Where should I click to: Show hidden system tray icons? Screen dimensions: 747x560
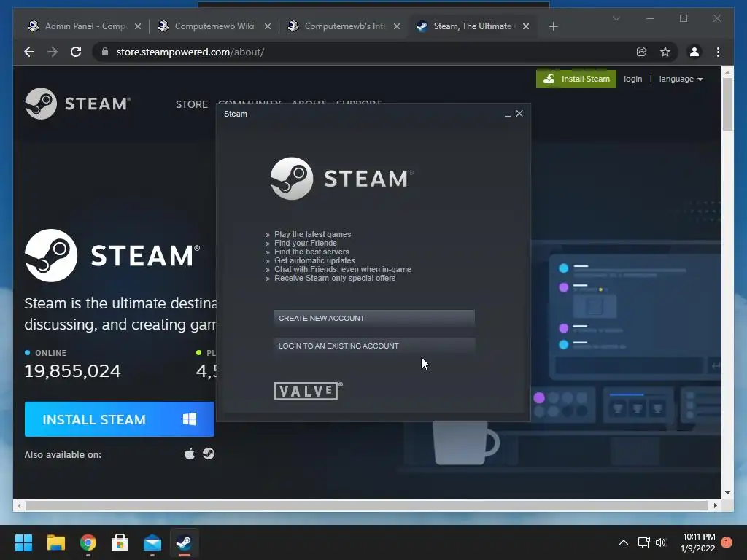(x=623, y=542)
